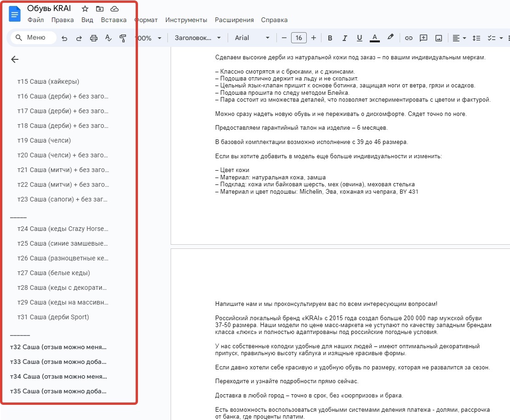510x420 pixels.
Task: Go to outline item т26 Саша (разноцветные
Action: [63, 258]
